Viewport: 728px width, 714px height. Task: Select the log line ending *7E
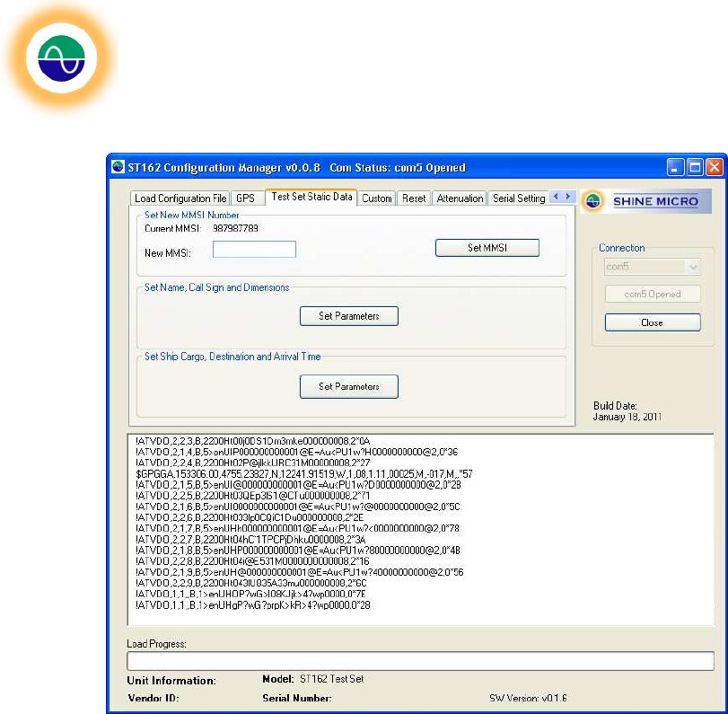(250, 595)
